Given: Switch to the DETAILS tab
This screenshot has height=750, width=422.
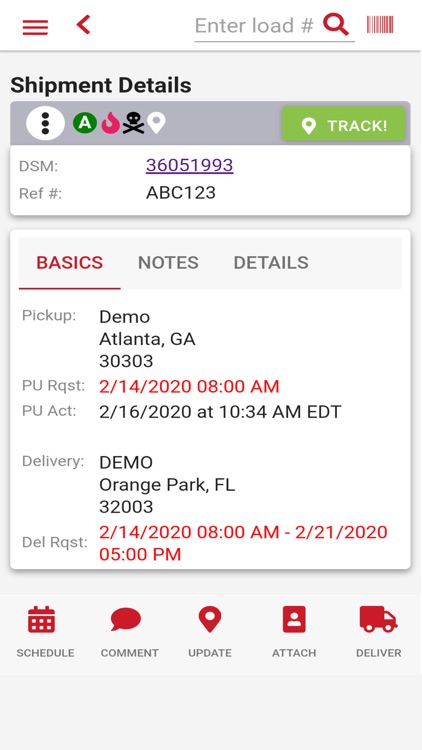Looking at the screenshot, I should point(271,263).
